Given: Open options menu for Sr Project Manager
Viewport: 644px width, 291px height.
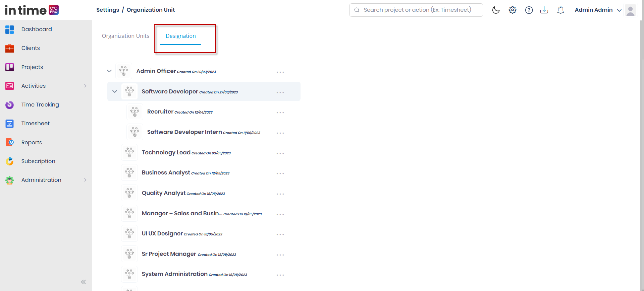Looking at the screenshot, I should point(280,255).
